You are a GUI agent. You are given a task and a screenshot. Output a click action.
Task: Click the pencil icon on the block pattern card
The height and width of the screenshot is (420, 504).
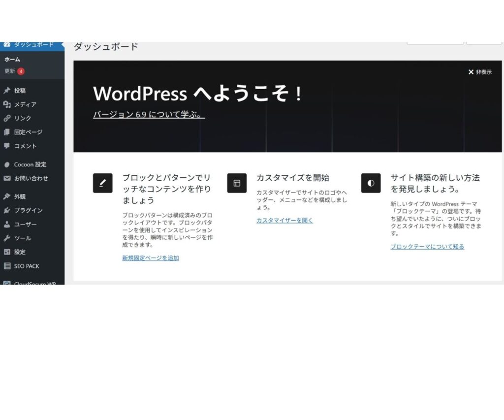[102, 183]
